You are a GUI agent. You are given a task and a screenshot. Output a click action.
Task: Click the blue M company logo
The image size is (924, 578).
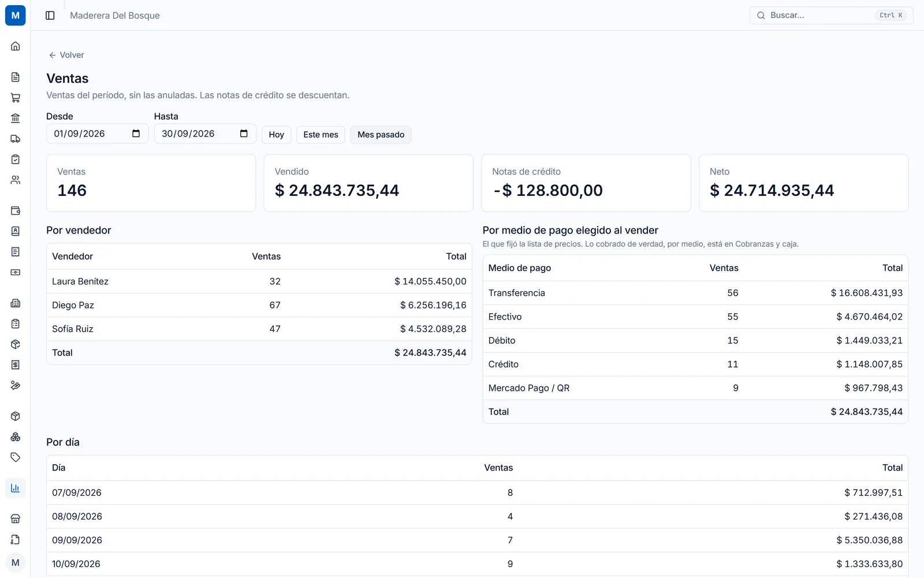pos(16,16)
